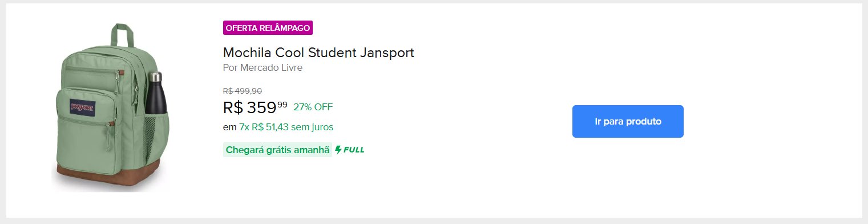868x224 pixels.
Task: Select the 'Por Mercado Livre' seller text
Action: (263, 68)
